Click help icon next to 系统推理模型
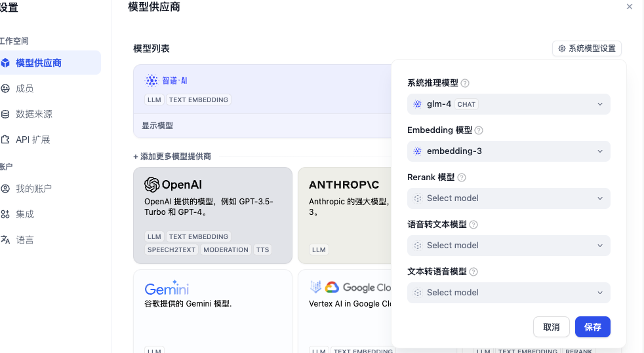Screen dimensions: 644x353 (x=465, y=83)
